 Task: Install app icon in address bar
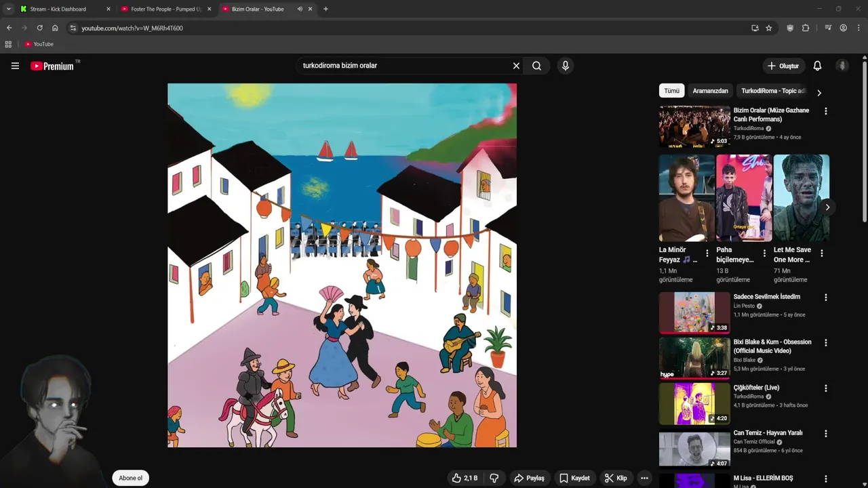[755, 28]
